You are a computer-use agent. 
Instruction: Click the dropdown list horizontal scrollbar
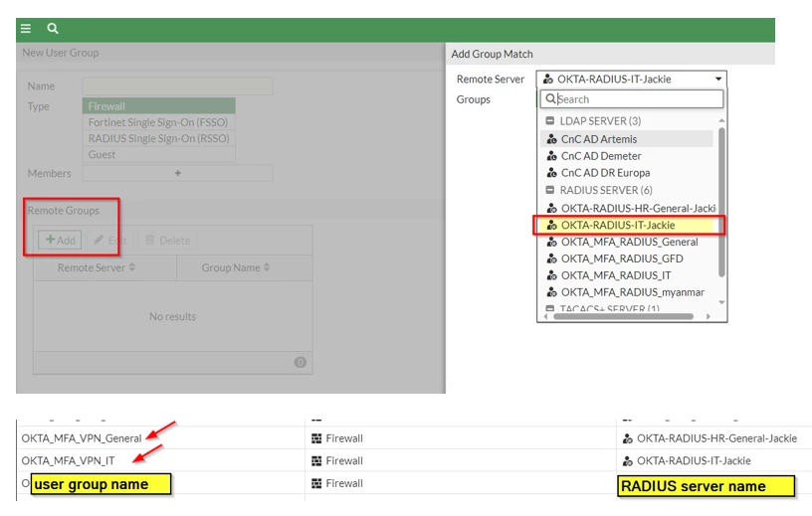(x=624, y=316)
